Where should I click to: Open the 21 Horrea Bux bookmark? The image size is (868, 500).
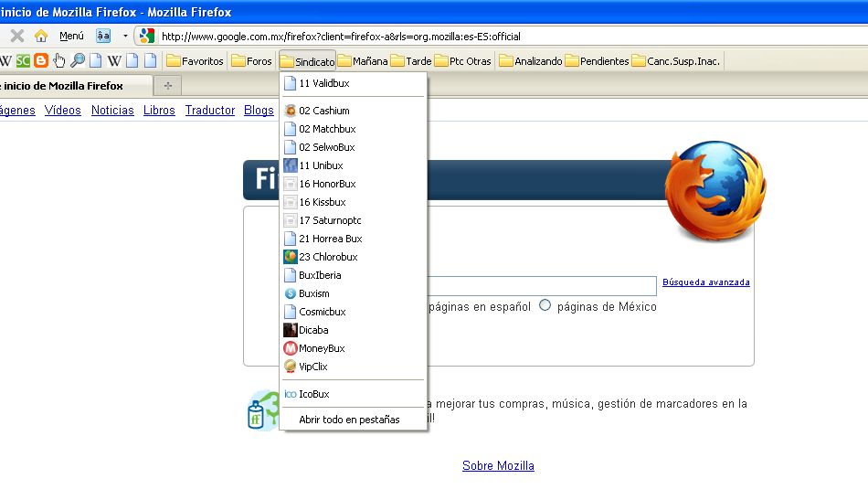tap(354, 239)
